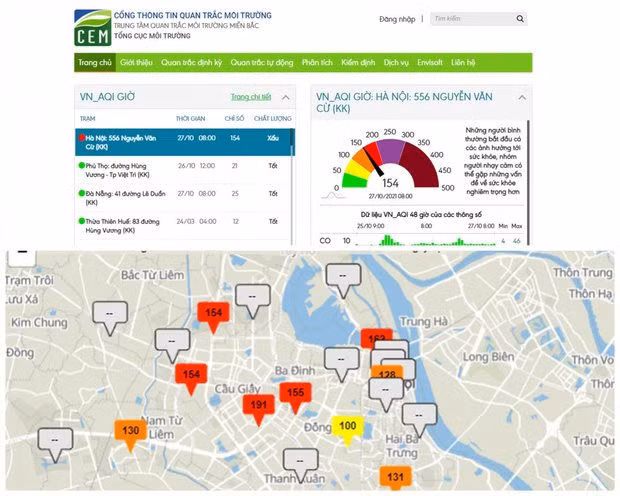Viewport: 620px width, 496px height.
Task: Click the 130 AQI marker near Nam Từ Liêm
Action: 130,431
